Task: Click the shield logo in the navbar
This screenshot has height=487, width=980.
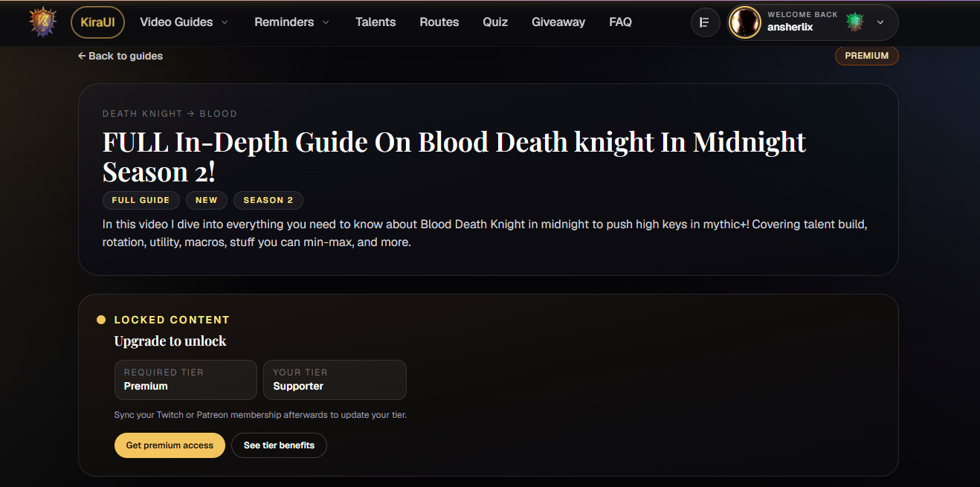Action: click(x=42, y=22)
